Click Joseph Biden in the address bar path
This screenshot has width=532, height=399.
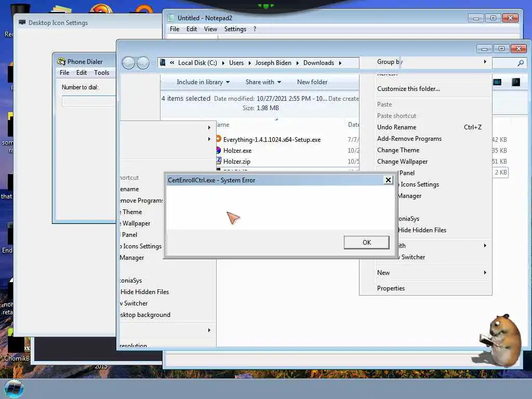pos(273,63)
